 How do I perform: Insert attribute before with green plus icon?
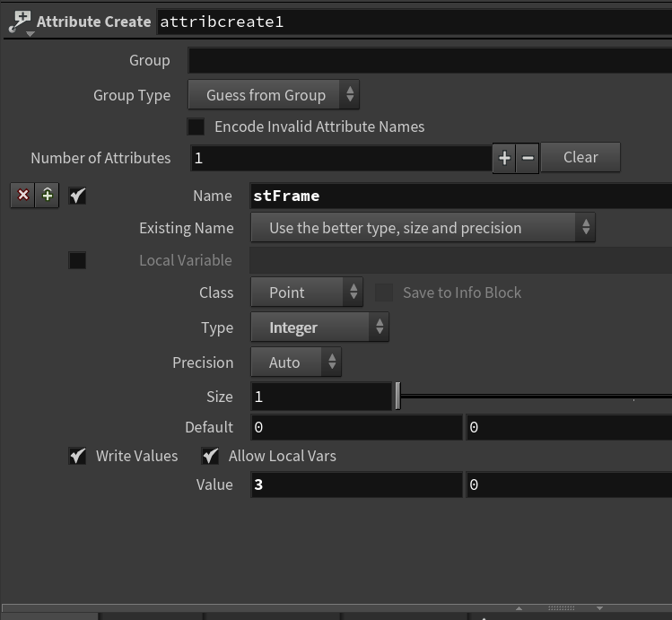[48, 196]
